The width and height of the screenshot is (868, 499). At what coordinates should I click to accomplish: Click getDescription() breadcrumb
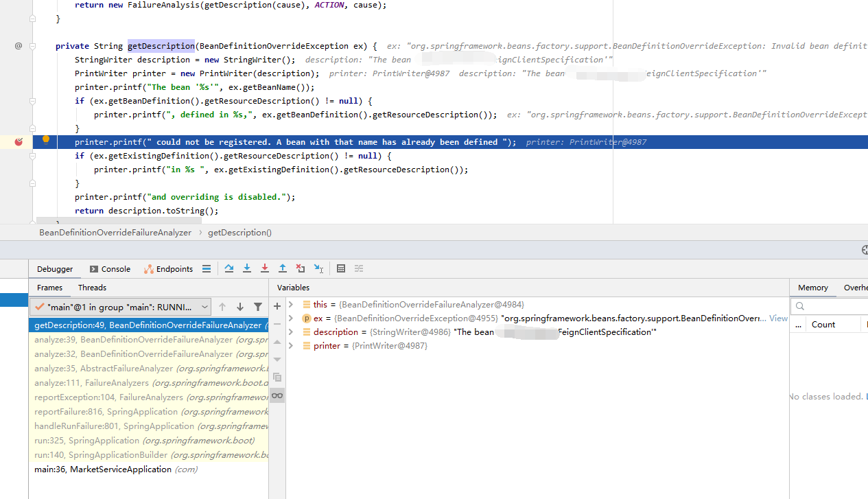[x=239, y=233]
